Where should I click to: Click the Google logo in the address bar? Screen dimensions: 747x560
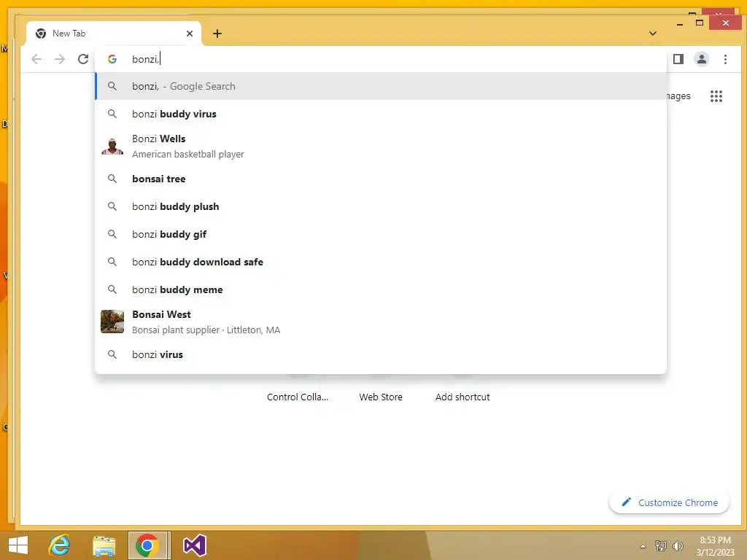[112, 59]
